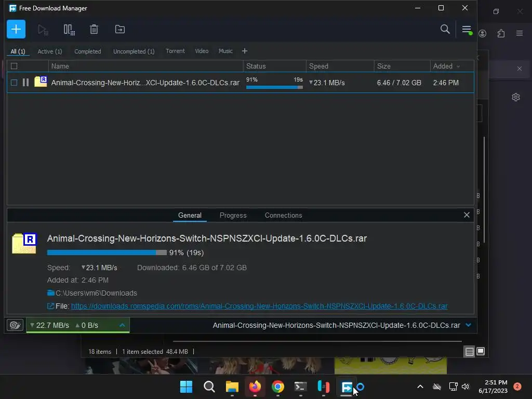Open search with magnifier icon in toolbar
The image size is (532, 399).
[445, 29]
